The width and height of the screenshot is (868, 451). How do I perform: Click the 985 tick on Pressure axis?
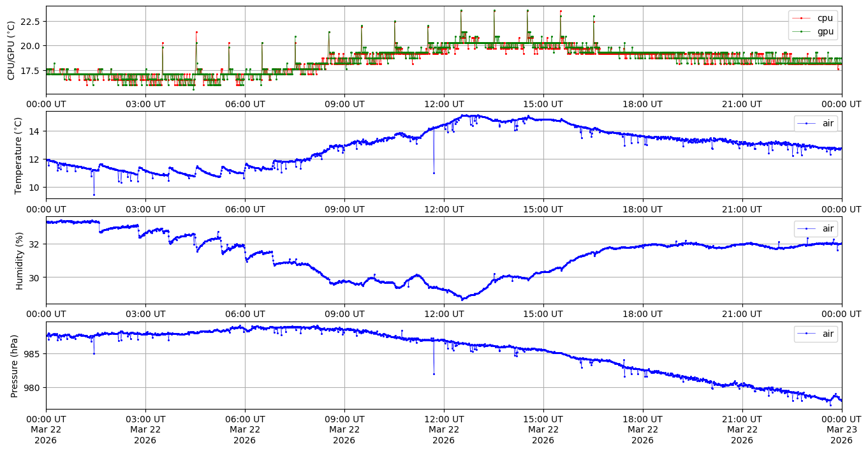33,354
